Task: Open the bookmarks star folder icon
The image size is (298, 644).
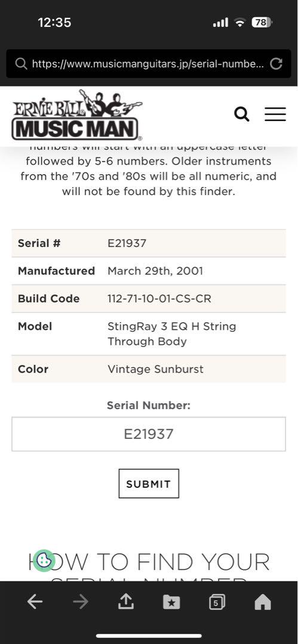Action: (x=171, y=602)
